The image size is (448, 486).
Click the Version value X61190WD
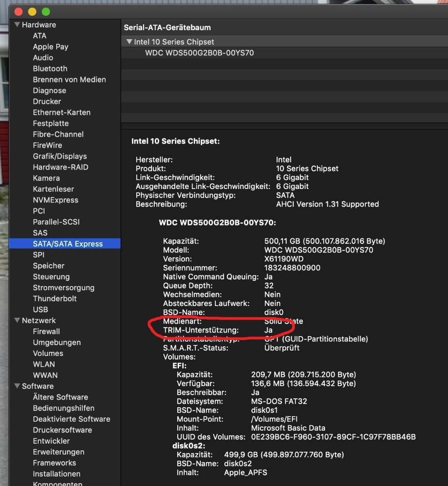tap(284, 259)
